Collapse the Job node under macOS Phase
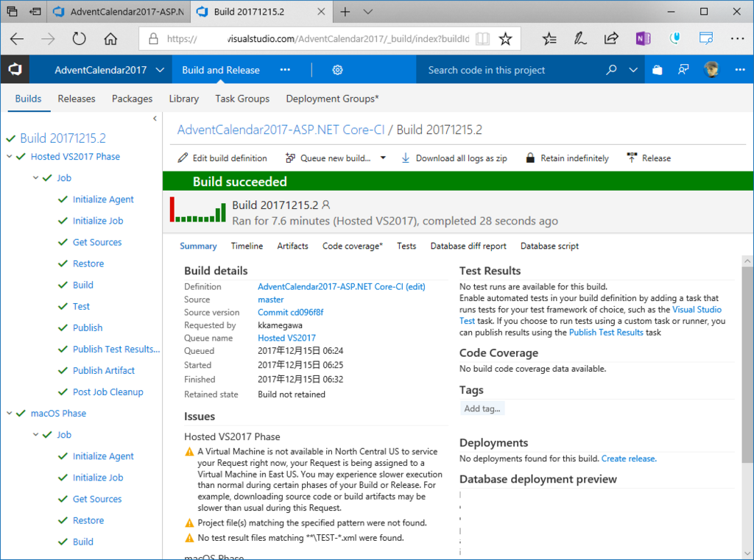 35,435
